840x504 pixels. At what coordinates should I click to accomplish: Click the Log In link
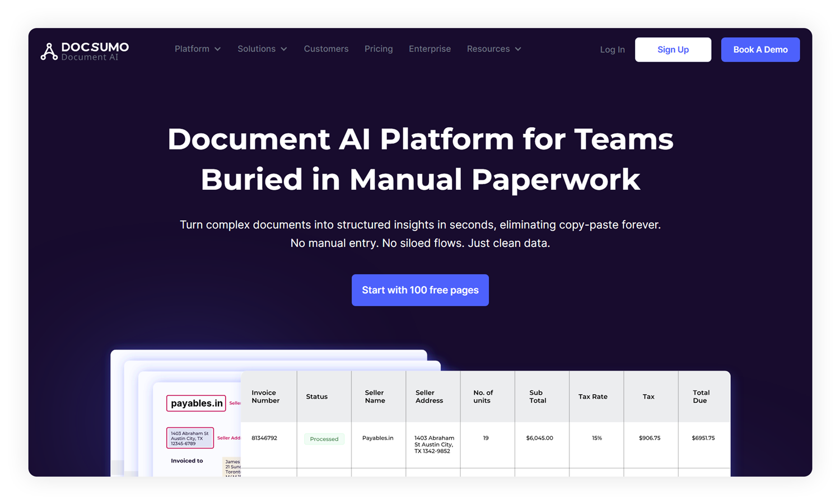(x=612, y=50)
